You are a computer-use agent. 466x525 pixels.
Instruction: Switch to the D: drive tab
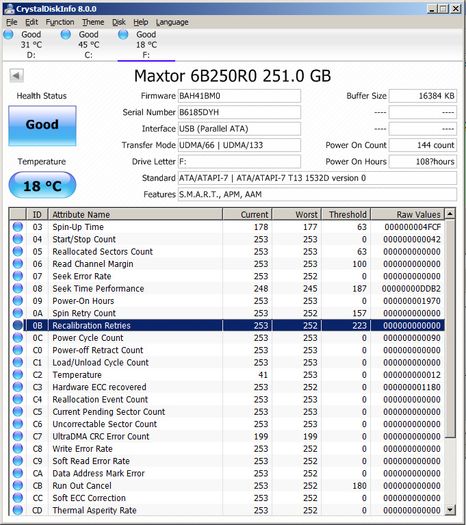click(x=31, y=45)
